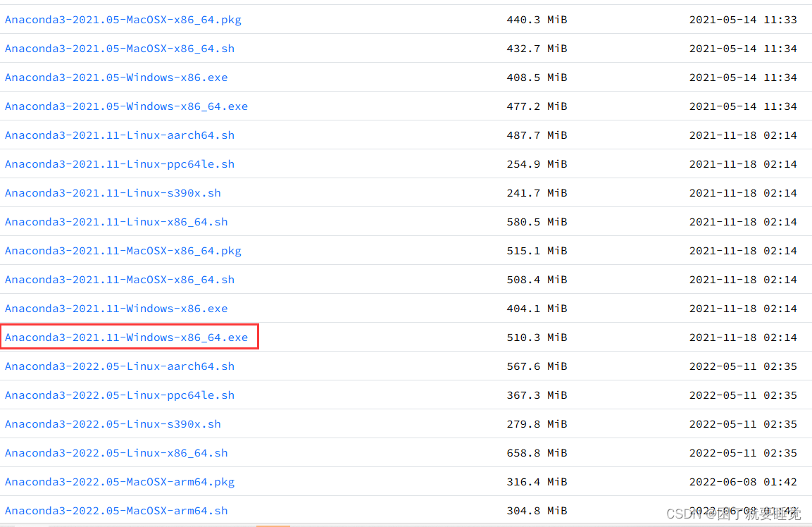Viewport: 812px width, 527px height.
Task: Select the 477.2 MiB size value
Action: pos(537,106)
